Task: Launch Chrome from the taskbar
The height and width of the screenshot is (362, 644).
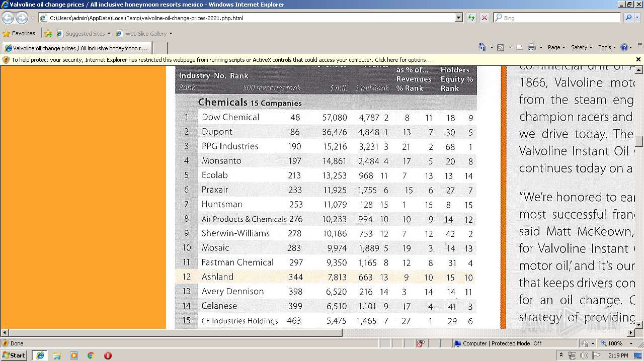Action: pyautogui.click(x=91, y=355)
